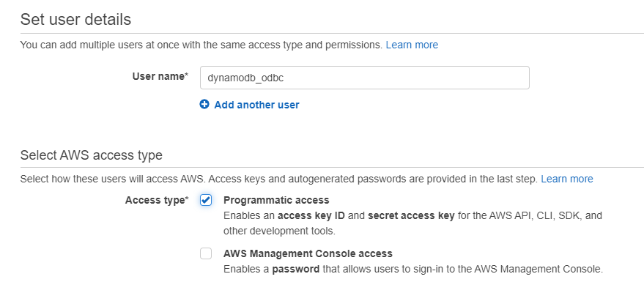Viewport: 644px width, 293px height.
Task: Click the plus icon beside Add another user
Action: tap(204, 105)
